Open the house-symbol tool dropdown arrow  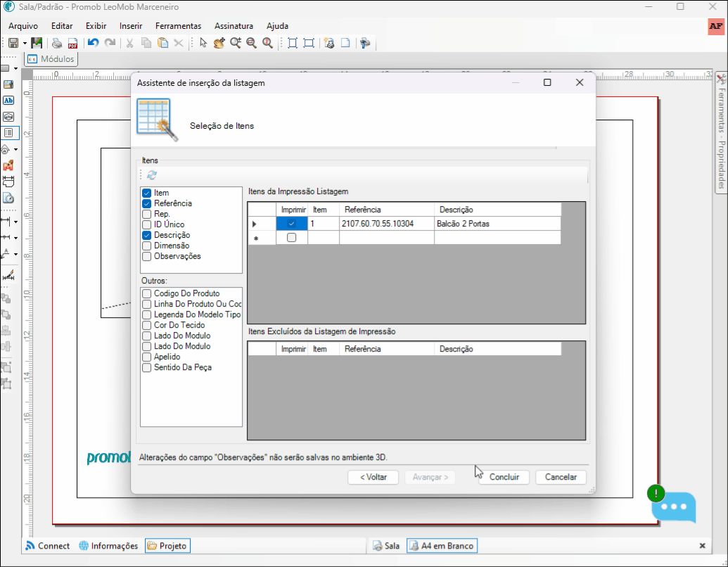coord(15,150)
